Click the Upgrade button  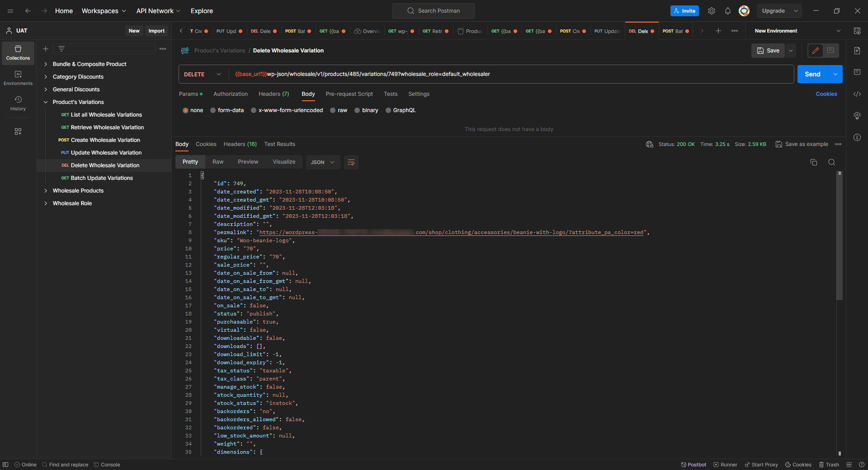click(x=774, y=11)
